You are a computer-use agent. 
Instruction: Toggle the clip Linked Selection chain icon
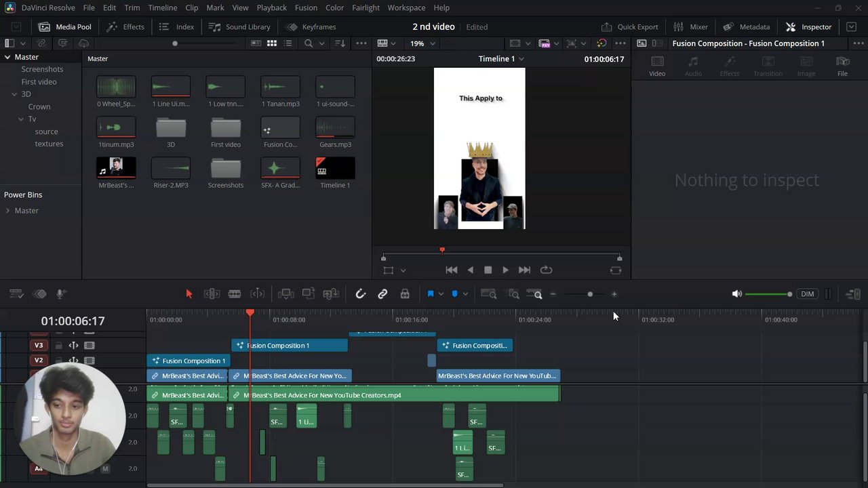click(382, 293)
